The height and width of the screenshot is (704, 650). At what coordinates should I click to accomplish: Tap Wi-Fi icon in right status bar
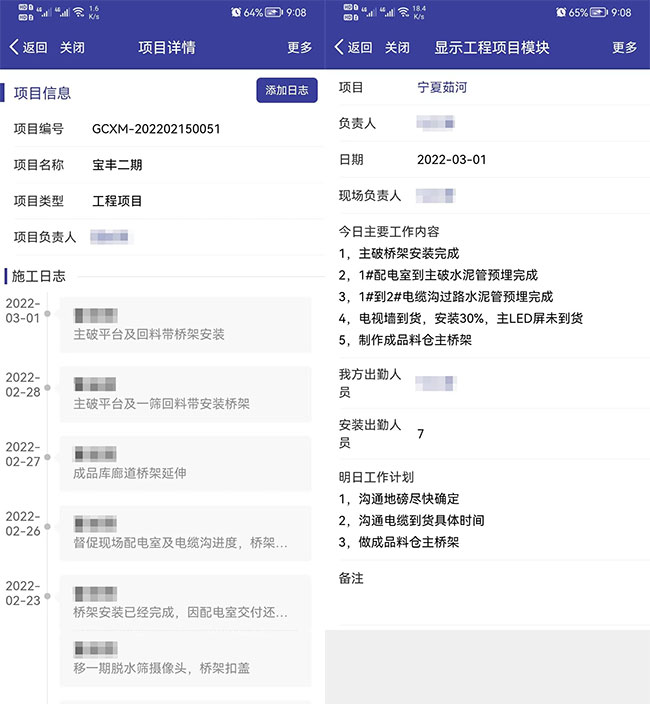[401, 13]
